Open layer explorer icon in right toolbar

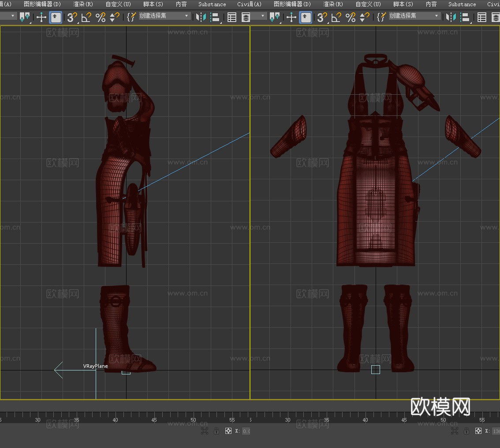pos(496,17)
